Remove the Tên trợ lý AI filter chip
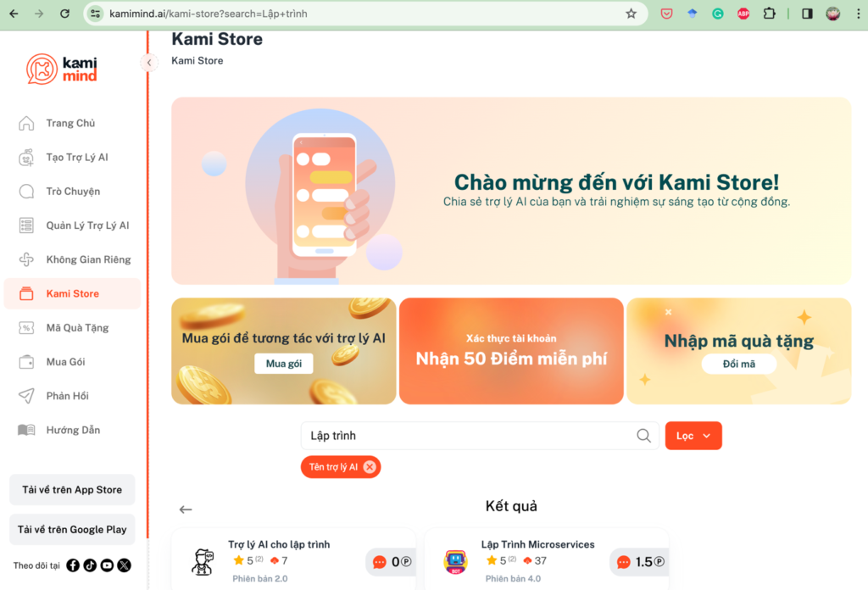The image size is (868, 590). pos(370,467)
